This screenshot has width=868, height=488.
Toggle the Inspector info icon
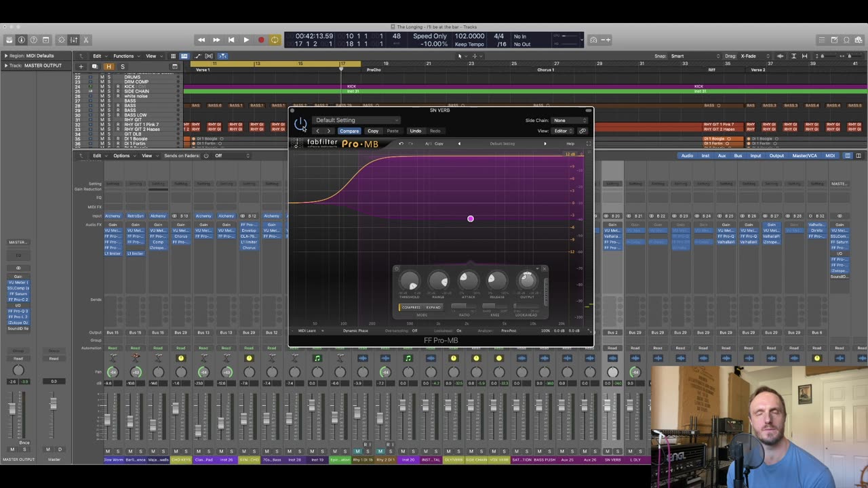21,40
